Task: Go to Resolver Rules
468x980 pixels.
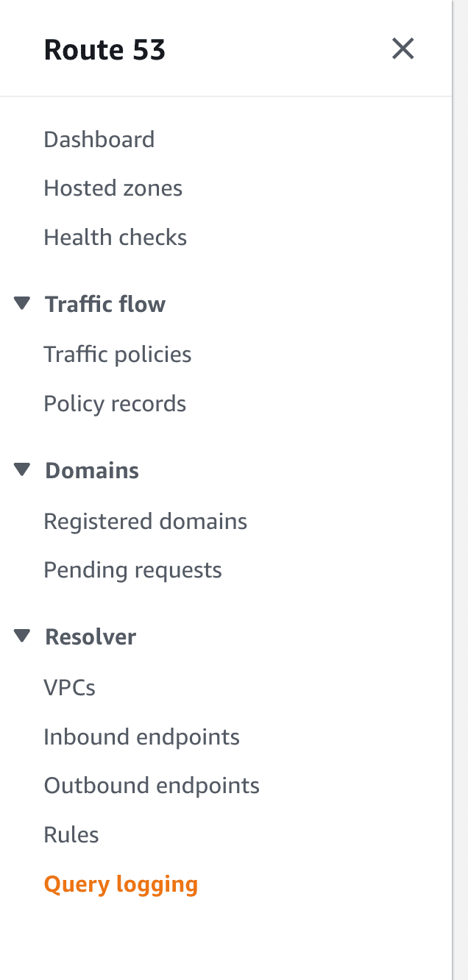Action: pyautogui.click(x=71, y=835)
